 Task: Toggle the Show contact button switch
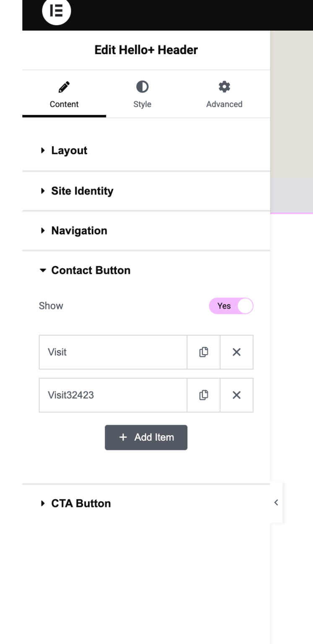click(231, 306)
